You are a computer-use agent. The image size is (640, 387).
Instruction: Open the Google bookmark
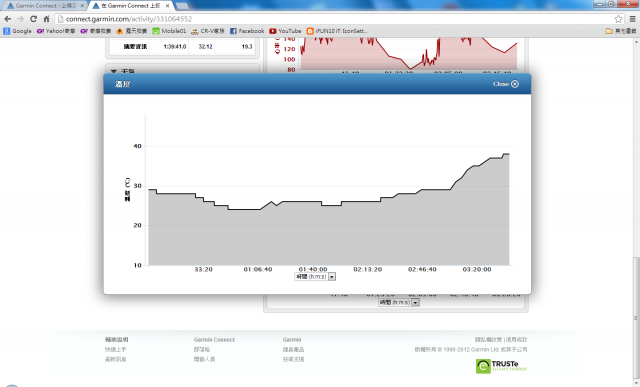(17, 31)
